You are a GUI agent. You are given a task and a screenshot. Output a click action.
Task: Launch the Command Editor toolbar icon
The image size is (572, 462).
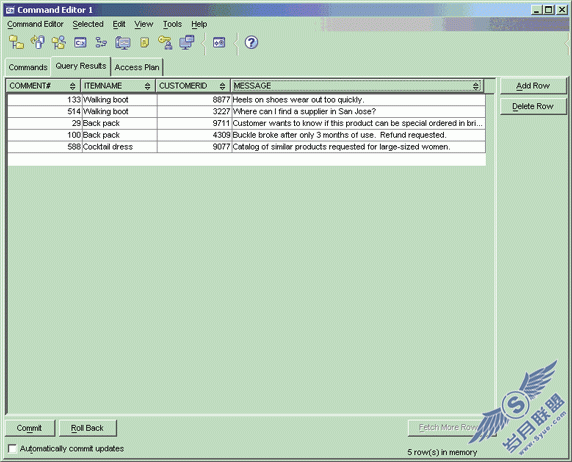click(x=80, y=42)
